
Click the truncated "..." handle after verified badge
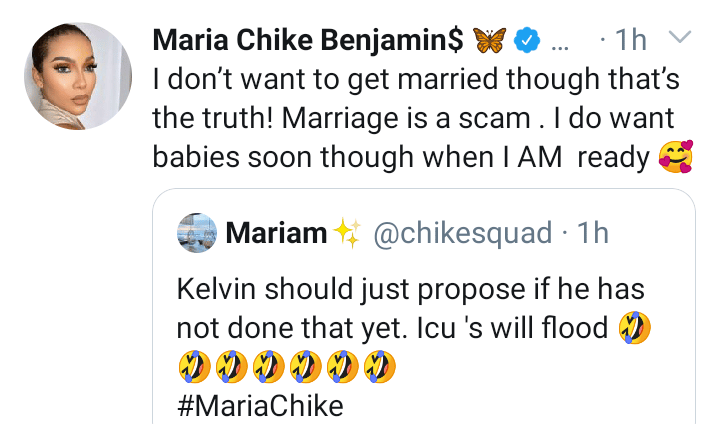tap(561, 44)
